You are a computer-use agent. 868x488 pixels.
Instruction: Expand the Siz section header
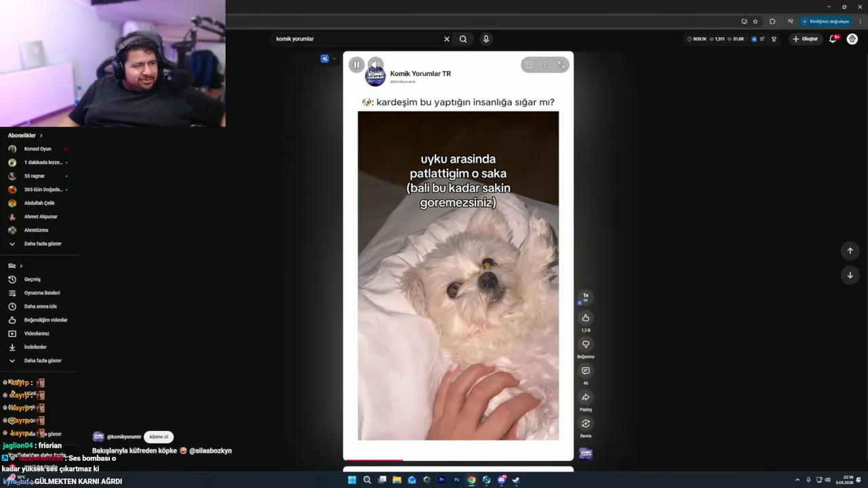16,266
